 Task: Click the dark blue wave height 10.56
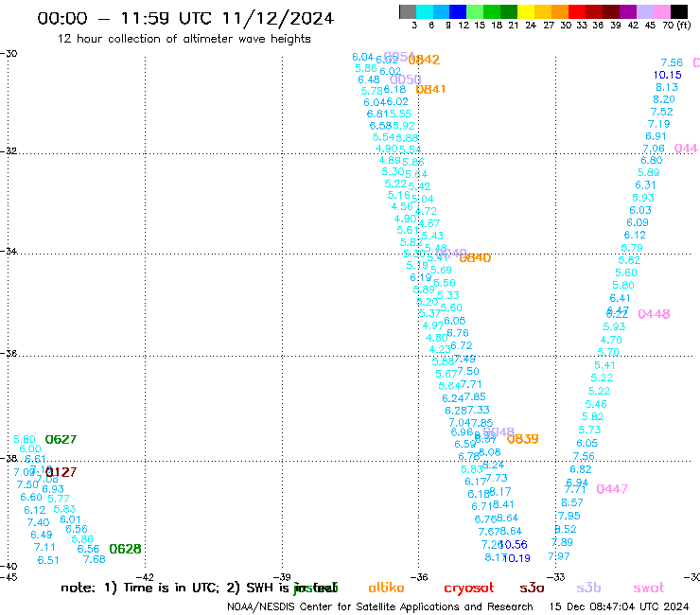coord(515,544)
